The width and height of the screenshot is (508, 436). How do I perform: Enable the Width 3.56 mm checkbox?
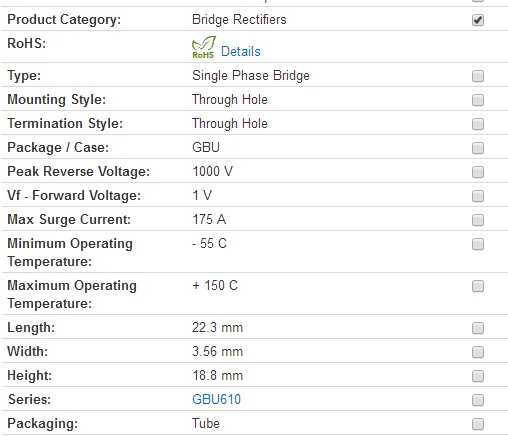tap(478, 352)
